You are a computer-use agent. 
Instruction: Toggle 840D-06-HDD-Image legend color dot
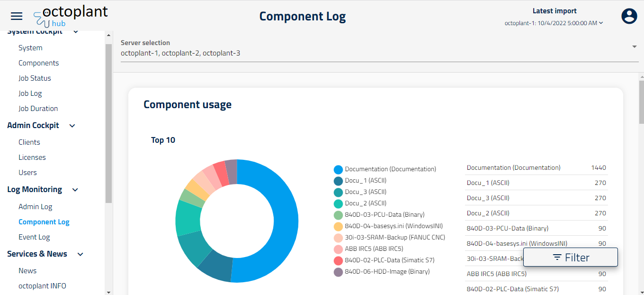pyautogui.click(x=338, y=272)
